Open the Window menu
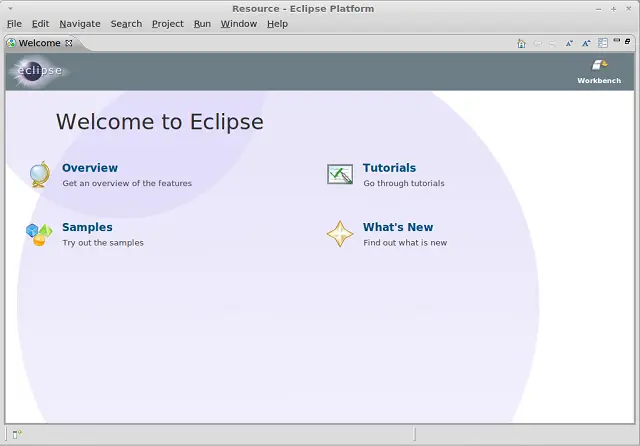 tap(239, 24)
